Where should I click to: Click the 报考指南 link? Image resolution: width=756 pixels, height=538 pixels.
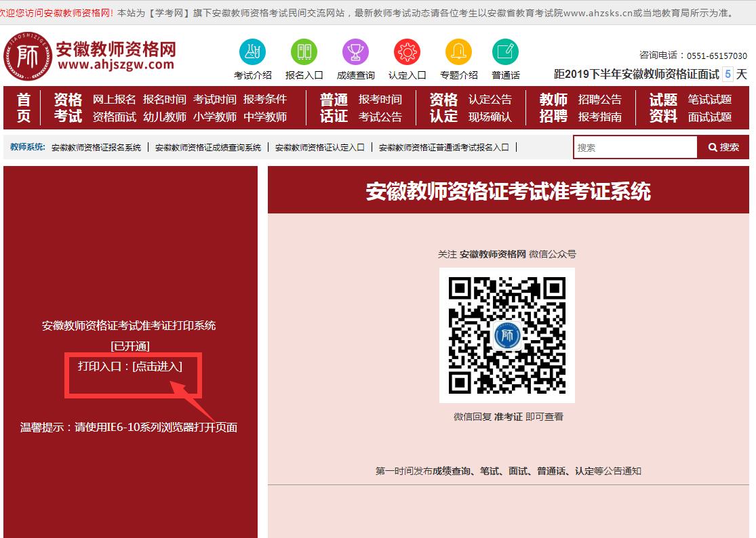coord(600,117)
